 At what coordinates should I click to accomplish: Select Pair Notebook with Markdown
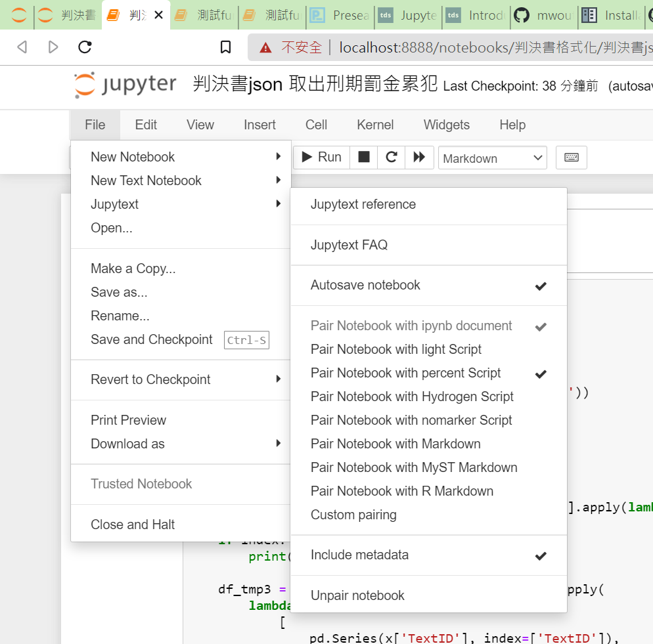point(395,444)
